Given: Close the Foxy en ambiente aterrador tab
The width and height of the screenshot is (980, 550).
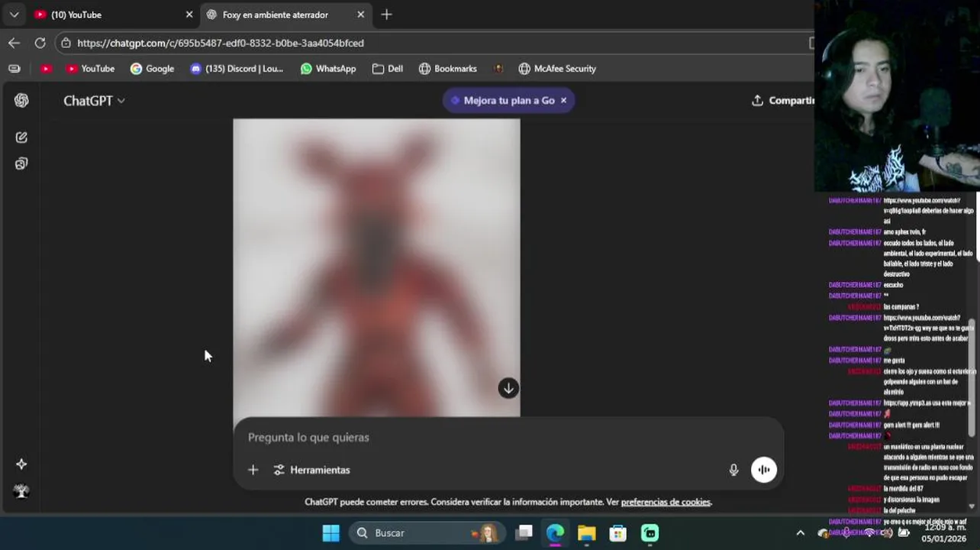Looking at the screenshot, I should coord(361,15).
